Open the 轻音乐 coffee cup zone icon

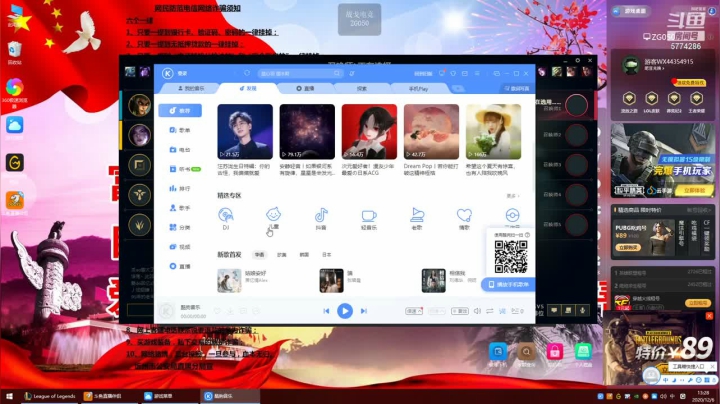[x=369, y=215]
